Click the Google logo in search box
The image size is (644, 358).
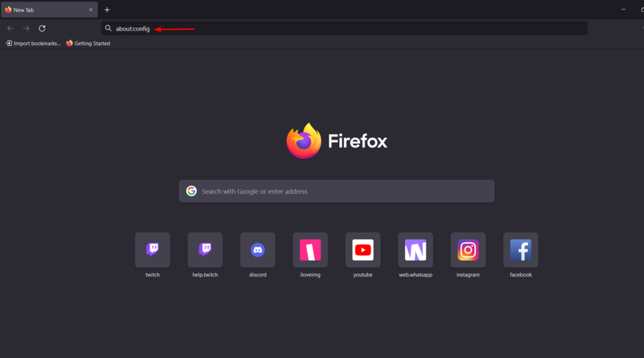pyautogui.click(x=191, y=191)
